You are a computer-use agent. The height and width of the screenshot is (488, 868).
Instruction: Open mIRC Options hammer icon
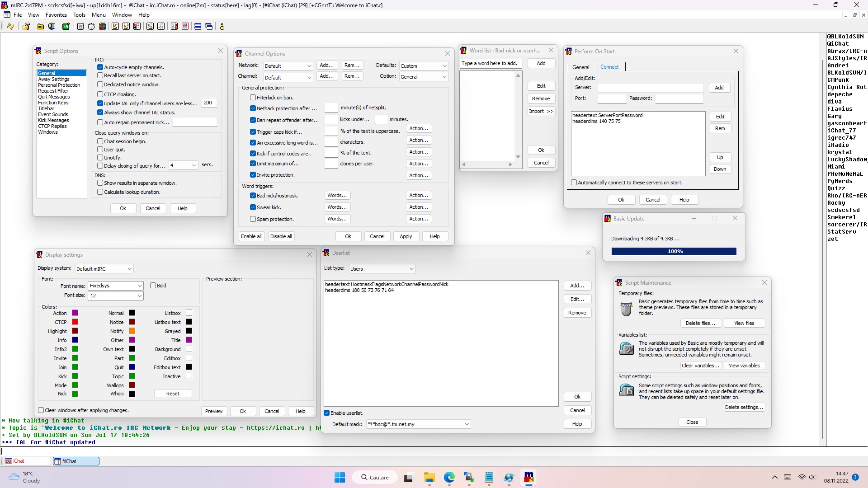coord(26,27)
